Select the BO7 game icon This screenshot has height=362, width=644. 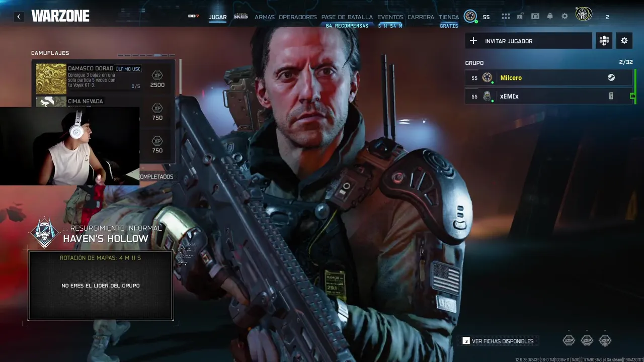[193, 16]
